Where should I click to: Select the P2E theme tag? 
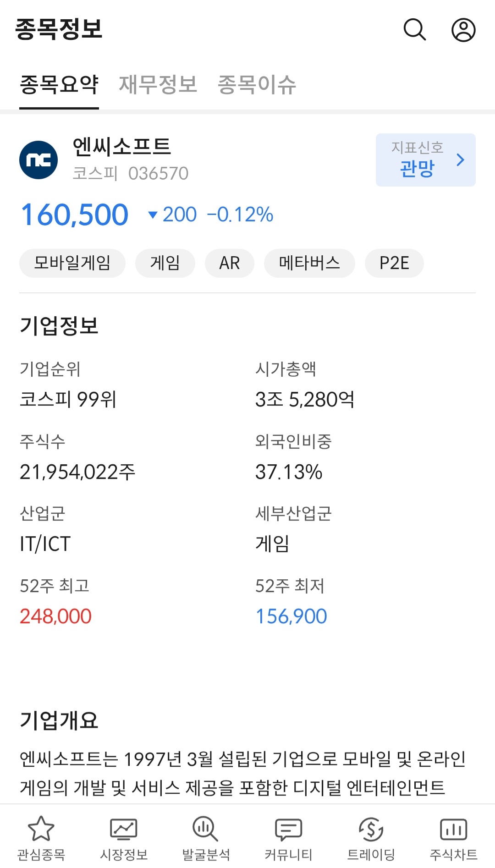[x=394, y=263]
